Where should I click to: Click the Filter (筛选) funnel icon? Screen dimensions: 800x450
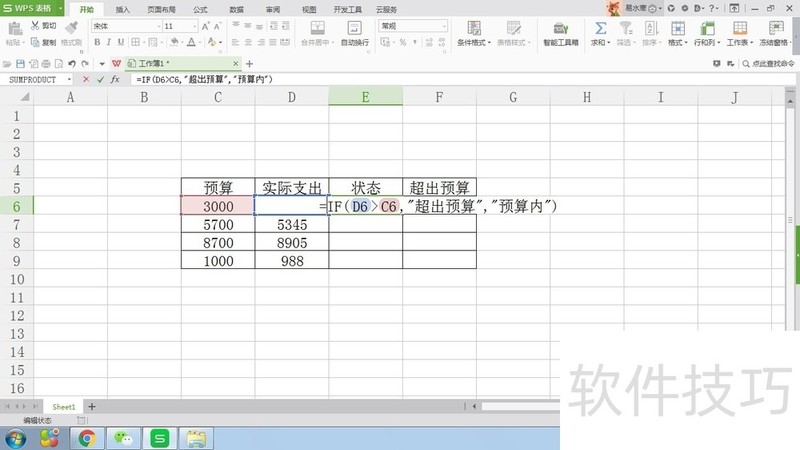click(x=625, y=28)
